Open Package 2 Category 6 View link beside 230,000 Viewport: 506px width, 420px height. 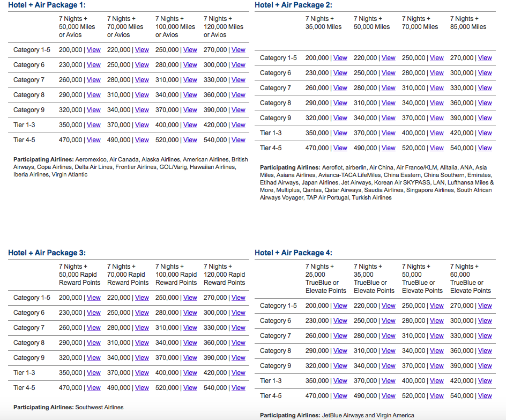point(340,73)
